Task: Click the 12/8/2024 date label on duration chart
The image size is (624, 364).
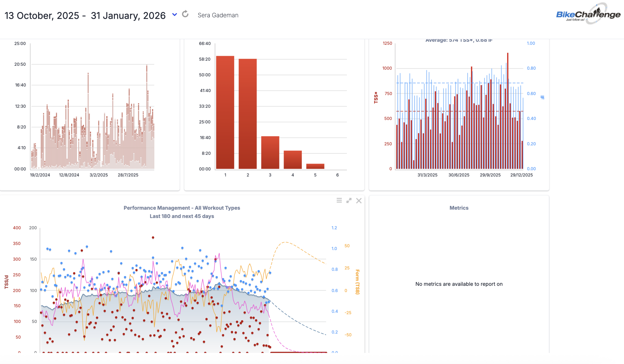Action: click(x=69, y=175)
